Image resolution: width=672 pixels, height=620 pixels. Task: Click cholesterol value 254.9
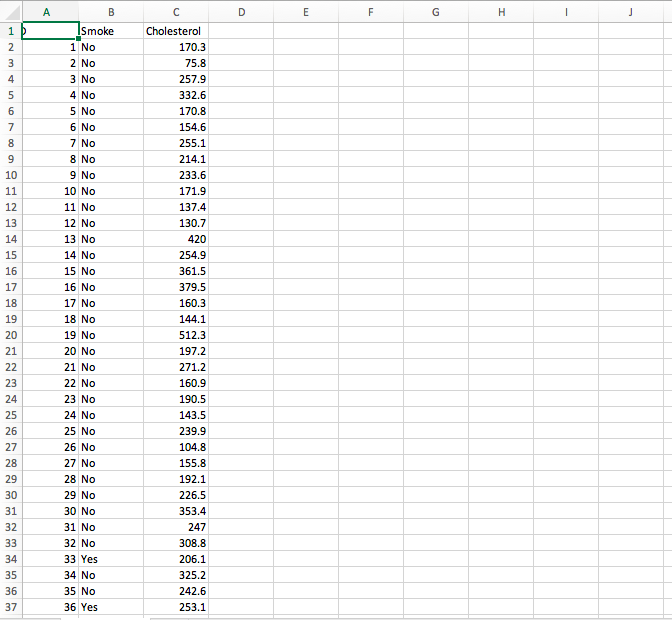point(176,255)
